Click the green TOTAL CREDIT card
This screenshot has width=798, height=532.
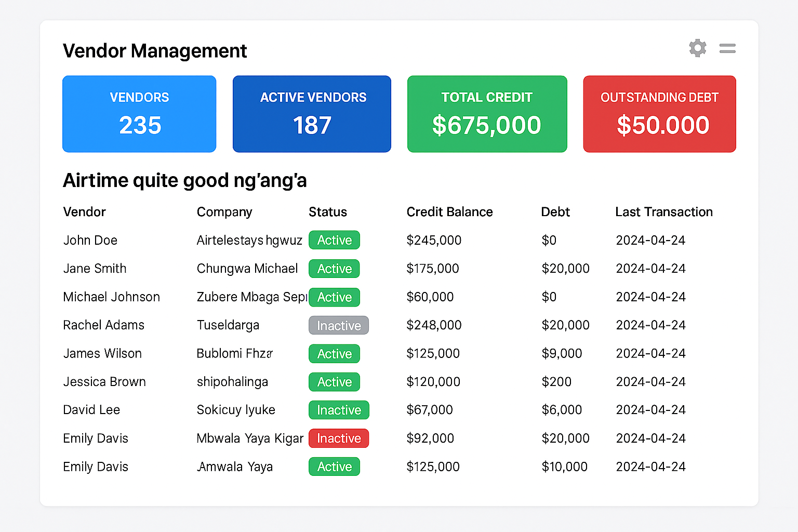(x=487, y=114)
